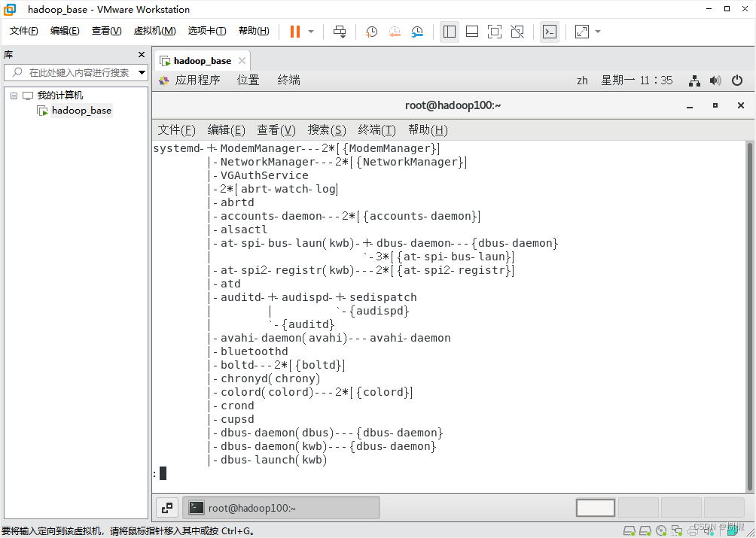Open the 位置 places menu
The width and height of the screenshot is (756, 538).
(x=248, y=80)
